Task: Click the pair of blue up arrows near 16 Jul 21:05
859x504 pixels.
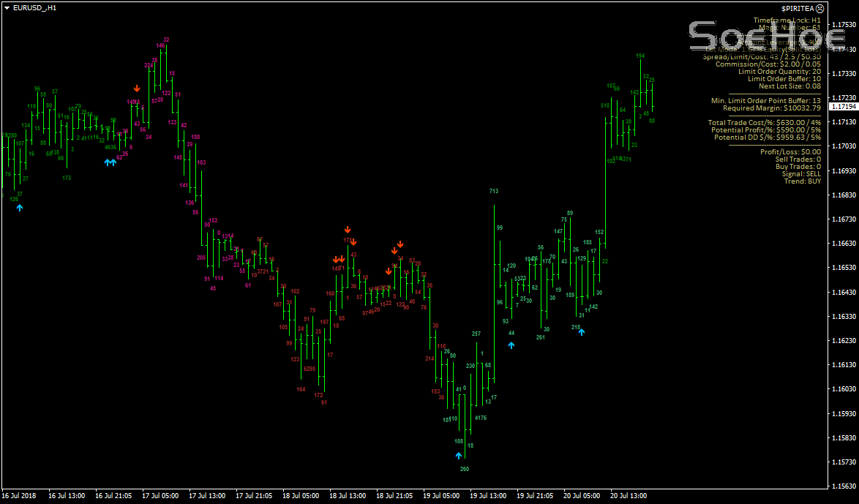Action: tap(110, 162)
